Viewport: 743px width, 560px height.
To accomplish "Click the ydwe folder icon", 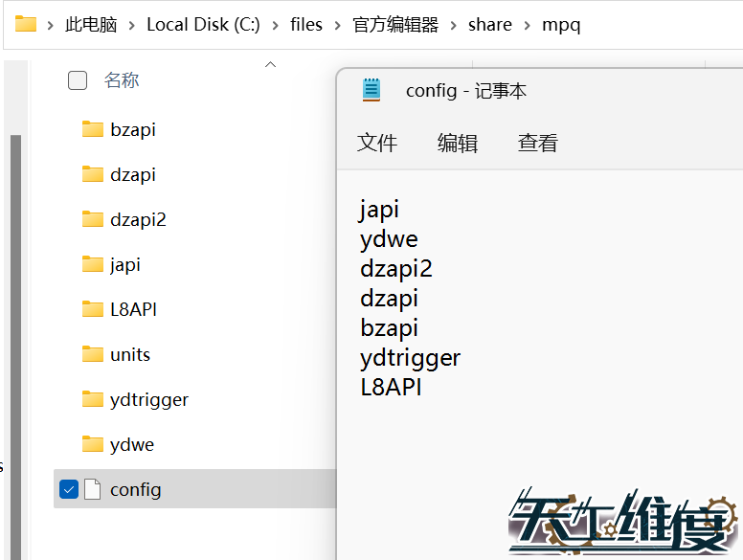I will coord(93,444).
